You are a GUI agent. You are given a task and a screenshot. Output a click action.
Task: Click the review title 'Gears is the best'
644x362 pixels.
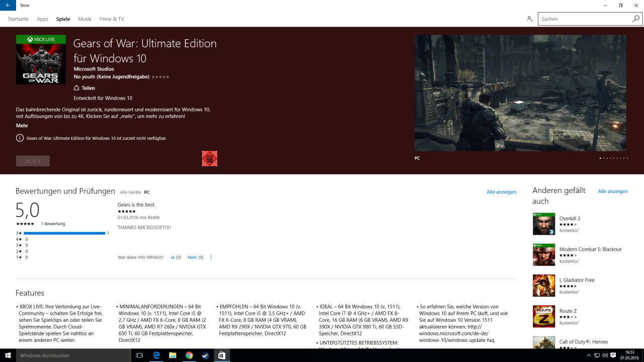(x=136, y=205)
